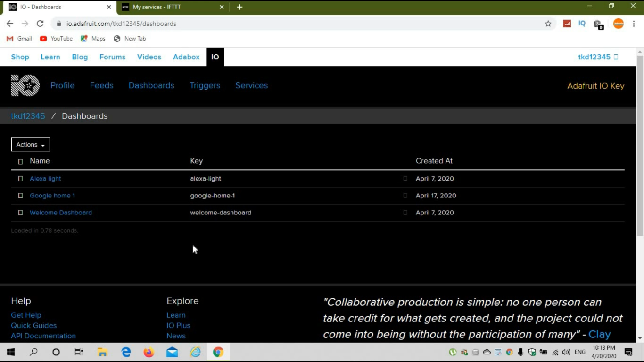The height and width of the screenshot is (362, 644).
Task: Click the Adafruit IO logo
Action: 25,86
